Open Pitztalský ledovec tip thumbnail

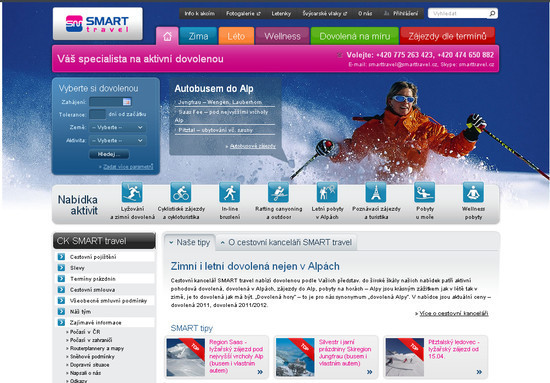[405, 357]
